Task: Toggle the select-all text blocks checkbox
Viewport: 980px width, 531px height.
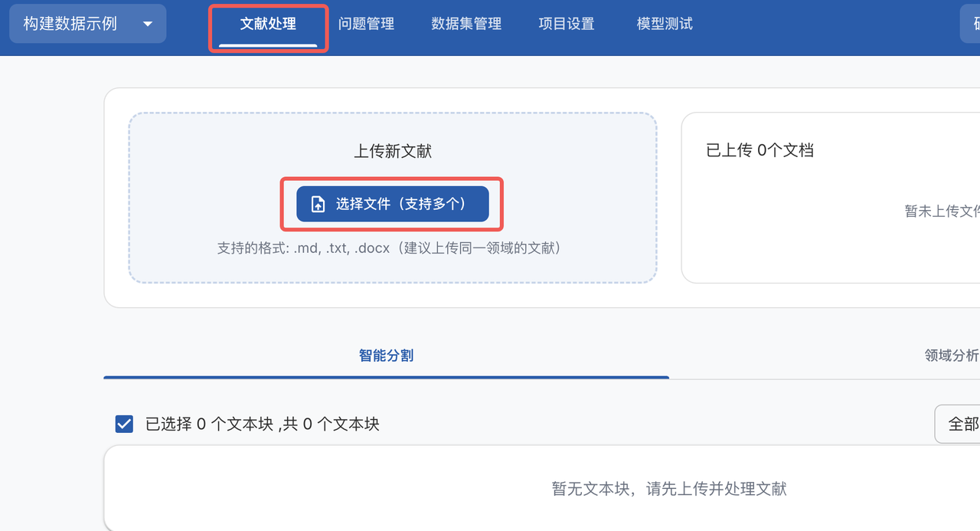Action: click(124, 424)
